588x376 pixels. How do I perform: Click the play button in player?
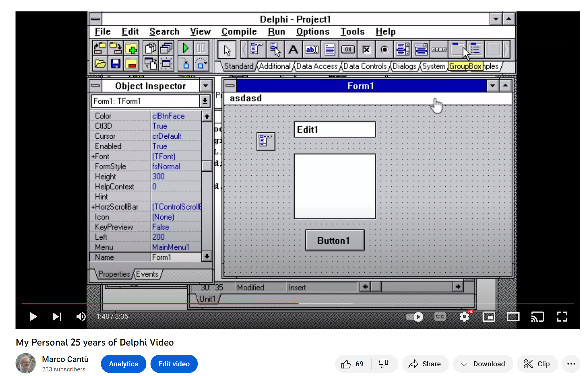pos(33,317)
